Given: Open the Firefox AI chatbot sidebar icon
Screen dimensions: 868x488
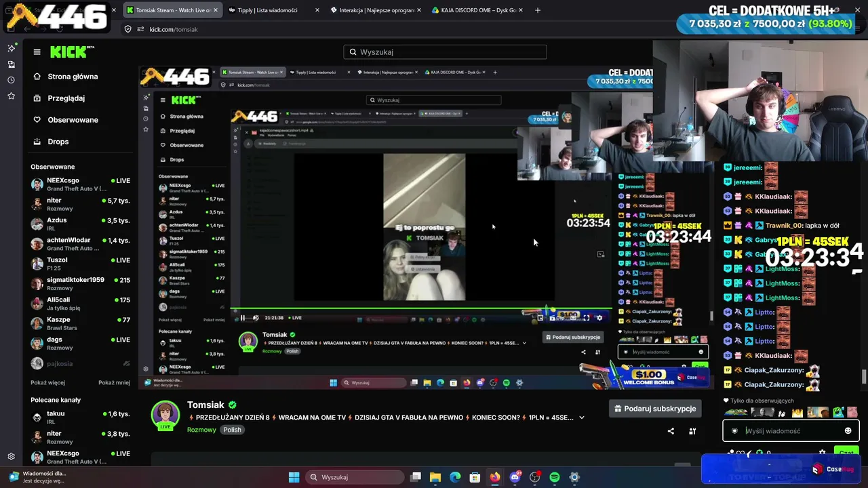Looking at the screenshot, I should coord(11,48).
